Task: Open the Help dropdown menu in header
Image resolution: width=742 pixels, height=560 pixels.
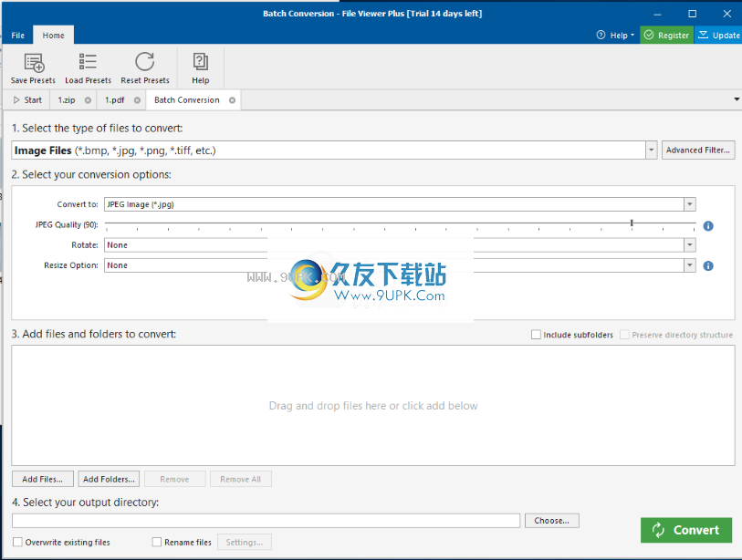Action: click(x=615, y=35)
